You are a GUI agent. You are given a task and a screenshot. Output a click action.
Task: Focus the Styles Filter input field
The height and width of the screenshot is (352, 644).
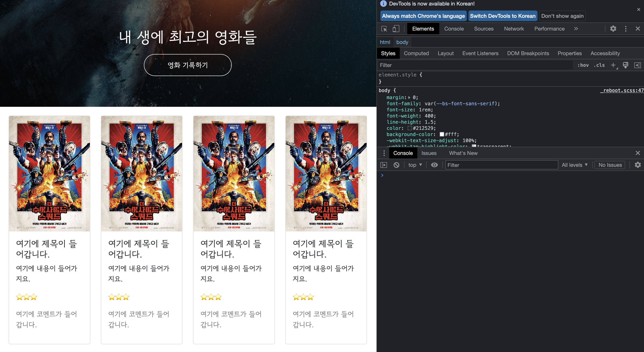(475, 65)
